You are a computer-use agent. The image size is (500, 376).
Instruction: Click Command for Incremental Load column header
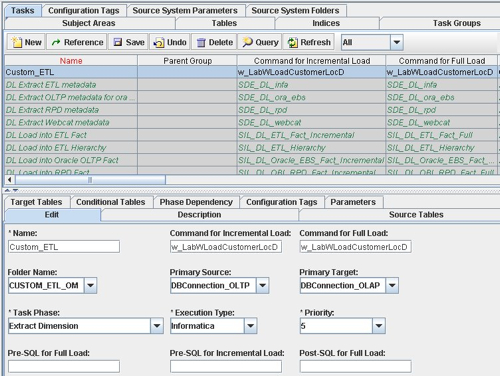tap(312, 61)
